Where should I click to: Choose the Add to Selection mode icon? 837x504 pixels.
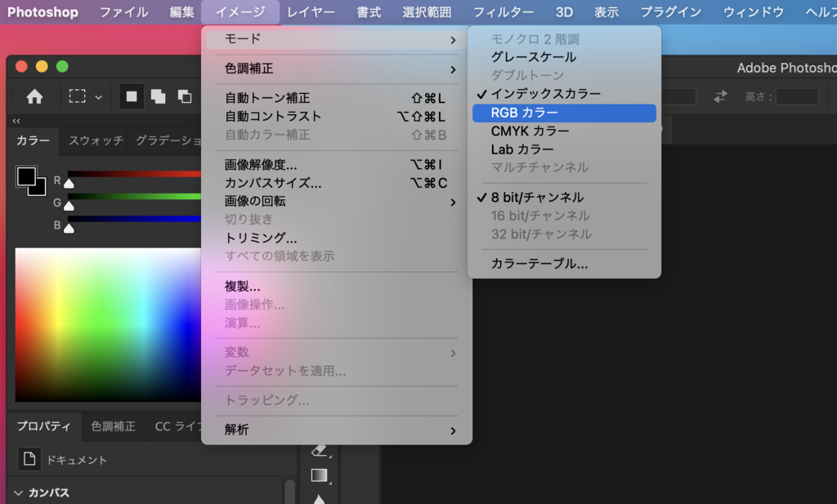coord(158,96)
